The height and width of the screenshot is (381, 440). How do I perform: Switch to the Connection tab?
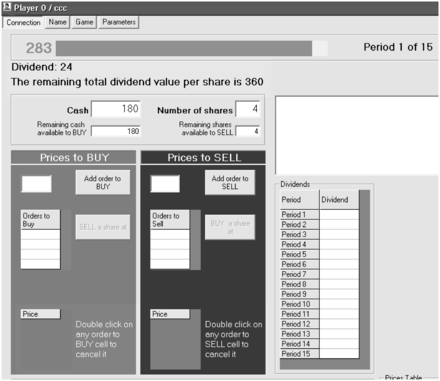tap(23, 23)
